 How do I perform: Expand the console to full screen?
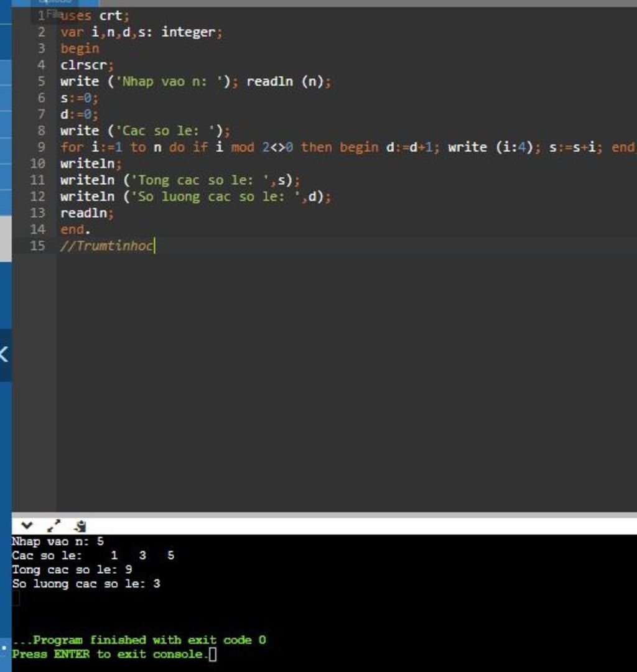[54, 525]
